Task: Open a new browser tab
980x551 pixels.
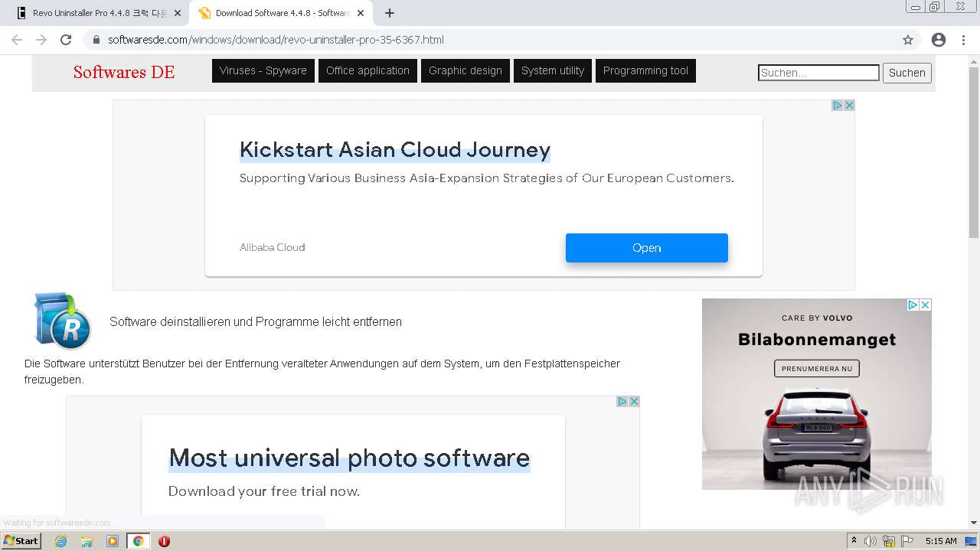Action: pos(390,13)
